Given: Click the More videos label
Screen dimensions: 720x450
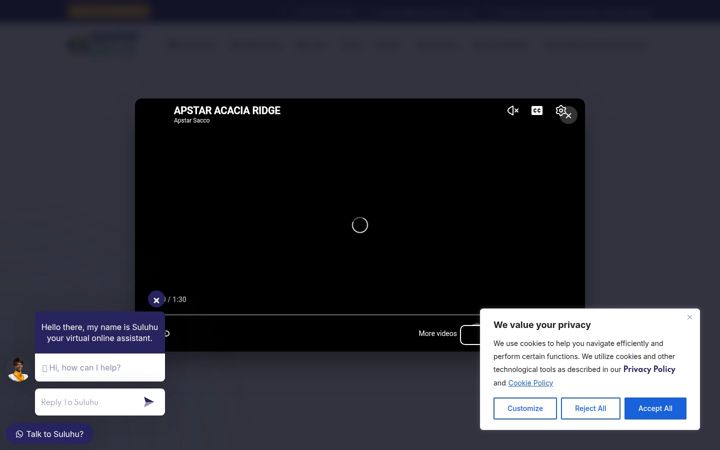Looking at the screenshot, I should (x=437, y=333).
